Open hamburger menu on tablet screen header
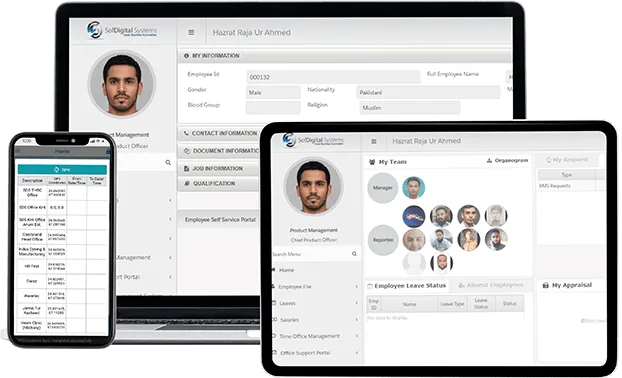The width and height of the screenshot is (622, 378). [374, 141]
